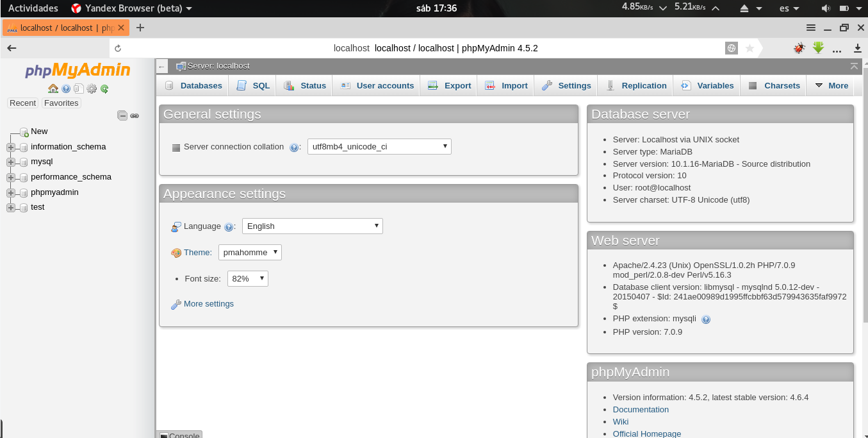Click the phpMyAdmin logo
The image size is (868, 438).
[x=78, y=71]
